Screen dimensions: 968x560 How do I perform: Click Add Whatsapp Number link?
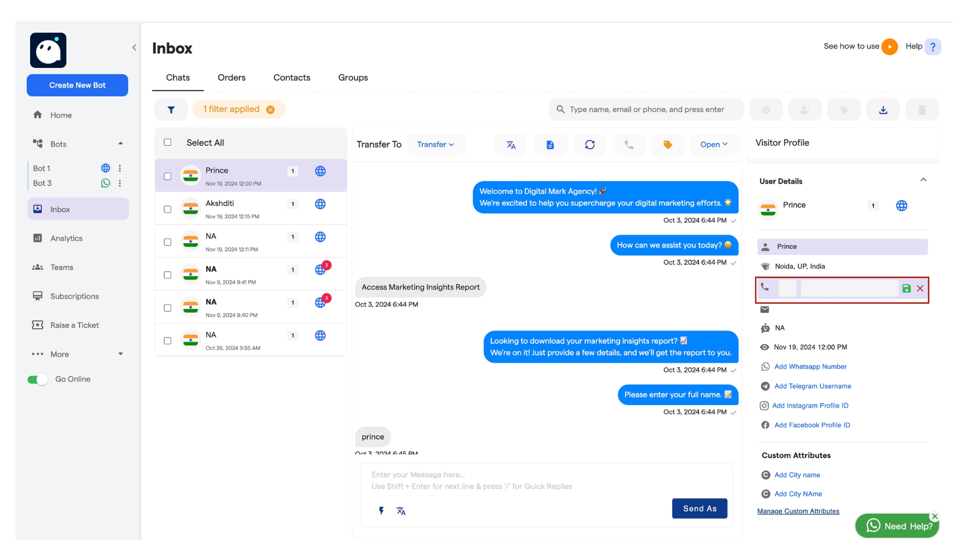tap(810, 367)
